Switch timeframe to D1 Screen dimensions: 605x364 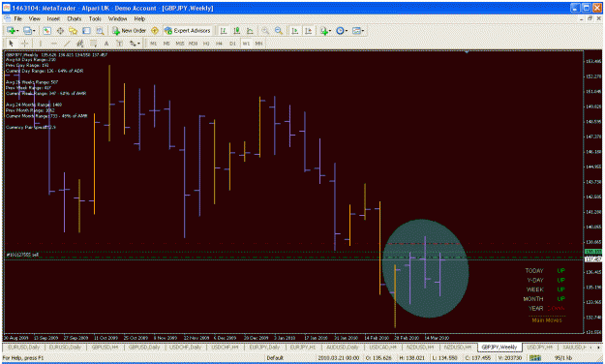tap(232, 44)
